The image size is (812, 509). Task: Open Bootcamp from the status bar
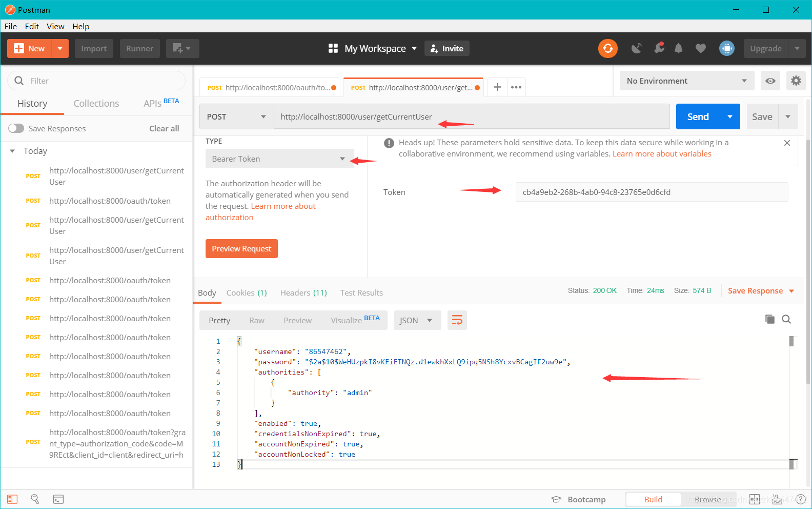tap(578, 499)
